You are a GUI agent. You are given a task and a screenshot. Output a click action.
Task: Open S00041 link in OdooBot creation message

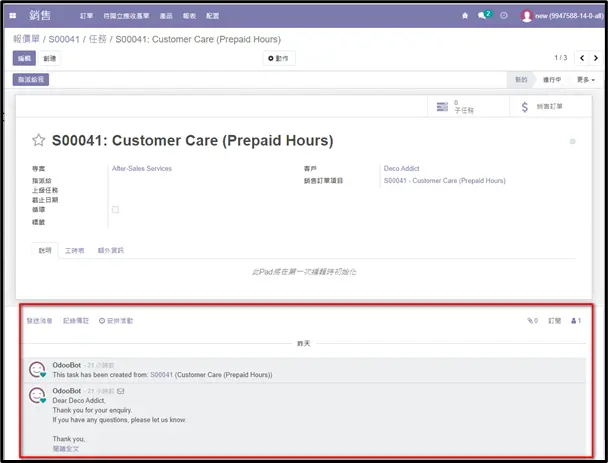pos(161,375)
